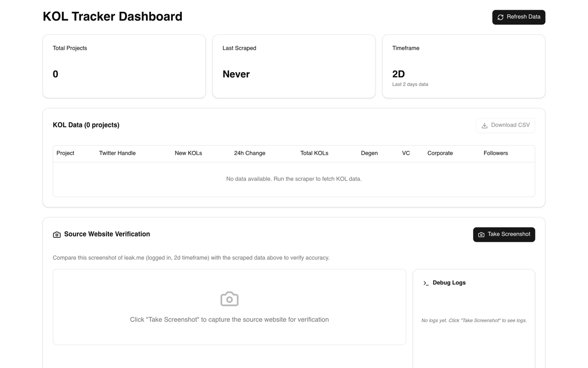588x368 pixels.
Task: Click the KOL Tracker Dashboard title
Action: (113, 17)
